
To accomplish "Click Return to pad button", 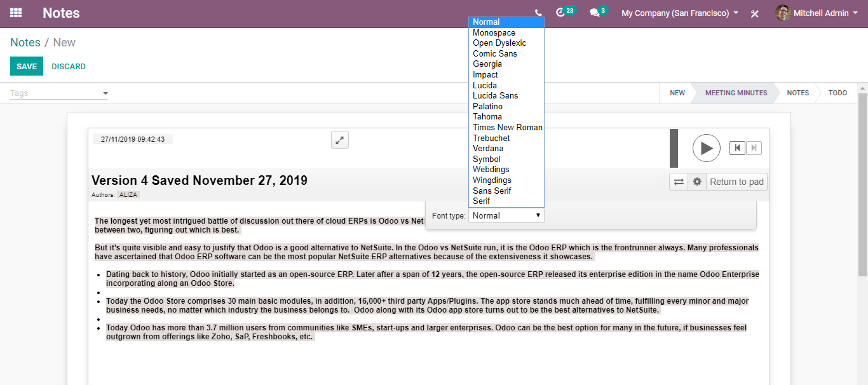I will click(736, 182).
